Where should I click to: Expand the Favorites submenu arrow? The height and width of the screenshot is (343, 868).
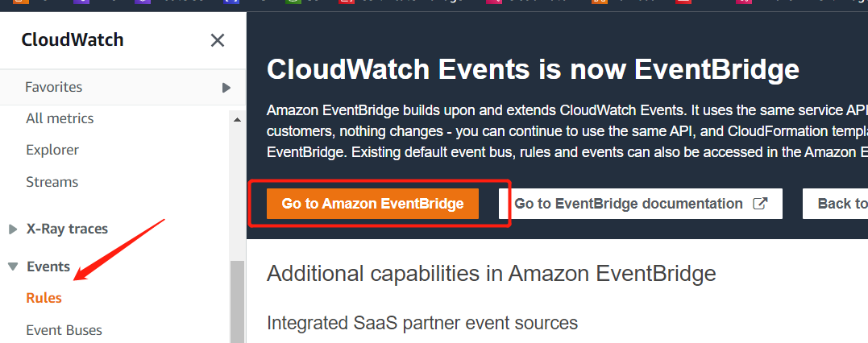pos(226,87)
